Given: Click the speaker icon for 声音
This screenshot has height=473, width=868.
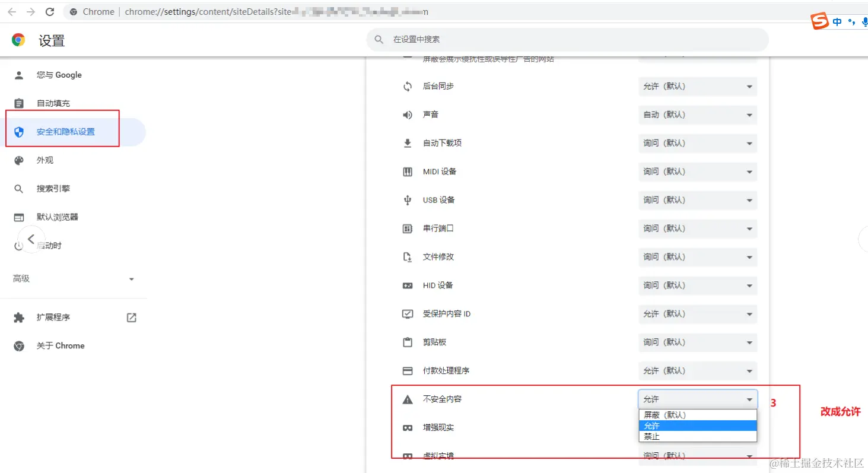Looking at the screenshot, I should [x=408, y=115].
